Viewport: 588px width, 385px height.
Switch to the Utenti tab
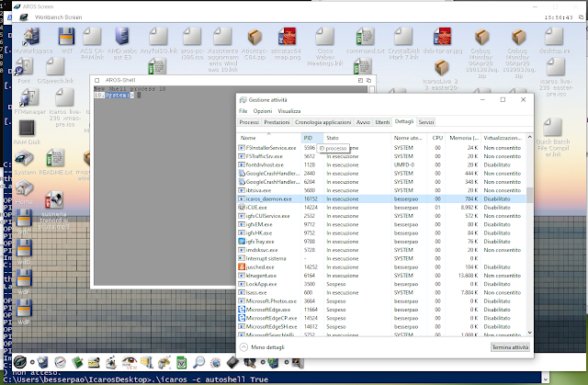pyautogui.click(x=382, y=122)
